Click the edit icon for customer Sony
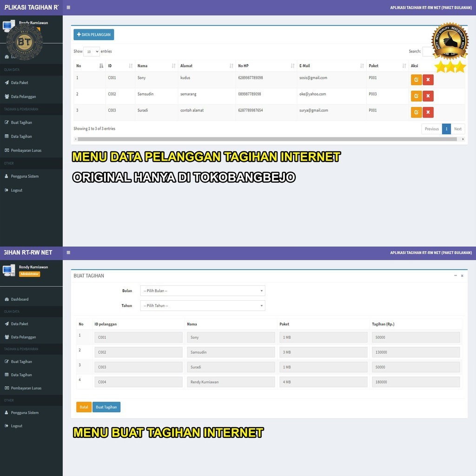The height and width of the screenshot is (476, 476). [416, 80]
